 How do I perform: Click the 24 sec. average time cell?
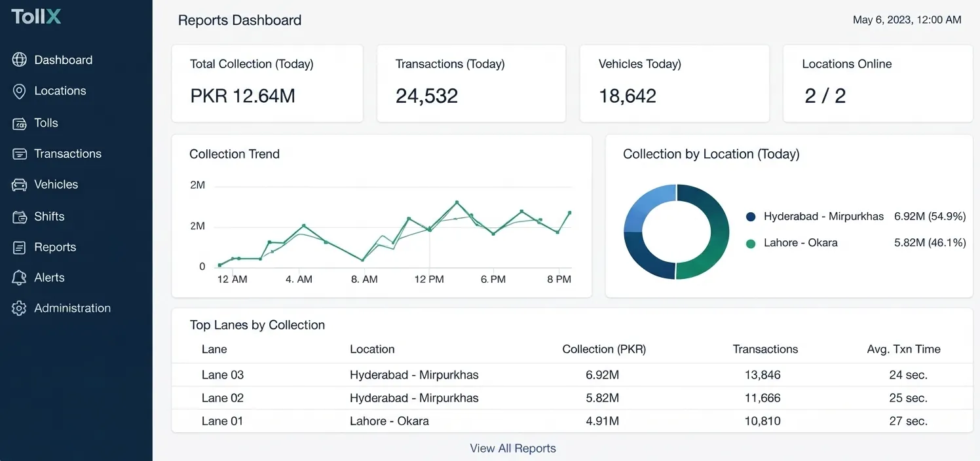[x=908, y=375]
